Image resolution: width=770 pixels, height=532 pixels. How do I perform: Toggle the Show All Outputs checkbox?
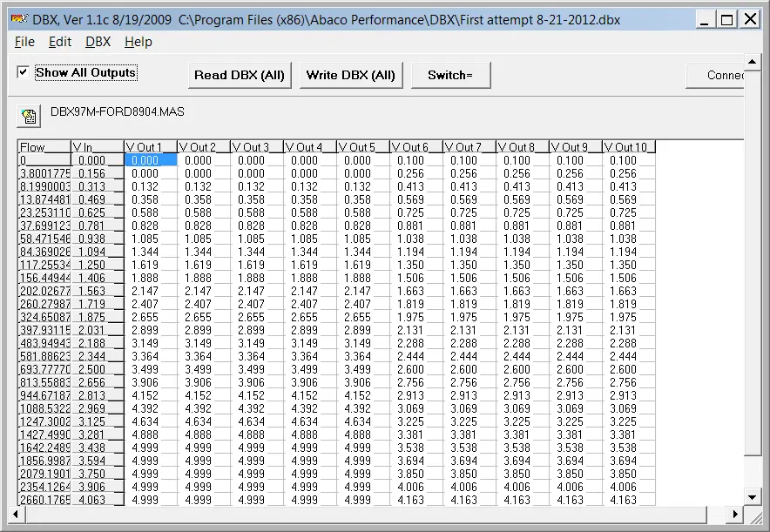tap(23, 72)
